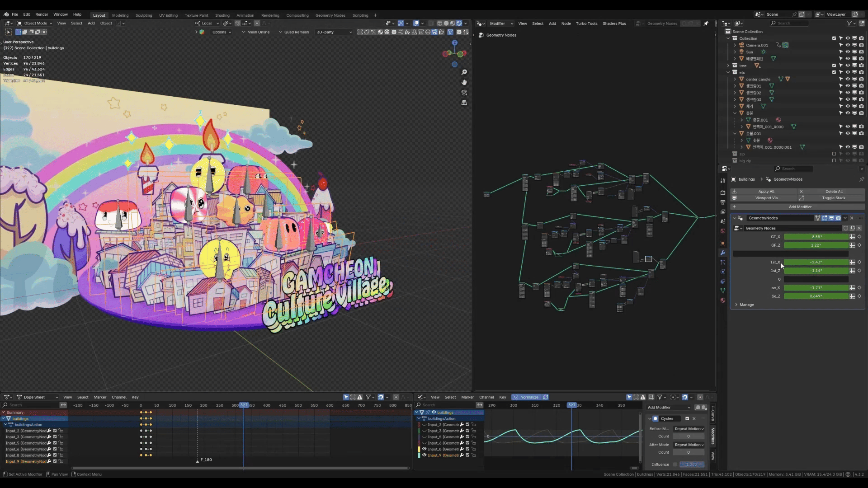This screenshot has width=868, height=488.
Task: Unlink the Geometry Nodes node group
Action: pyautogui.click(x=859, y=228)
